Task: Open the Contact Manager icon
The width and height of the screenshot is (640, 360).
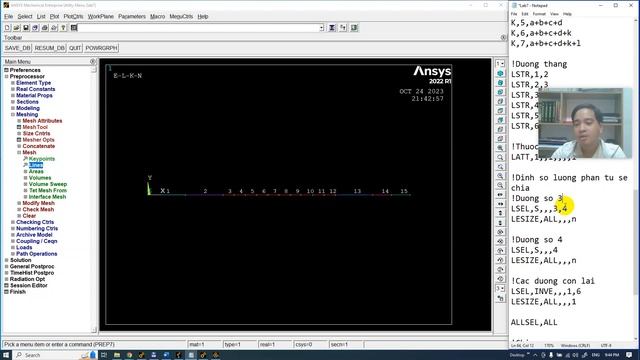Action: [x=354, y=28]
